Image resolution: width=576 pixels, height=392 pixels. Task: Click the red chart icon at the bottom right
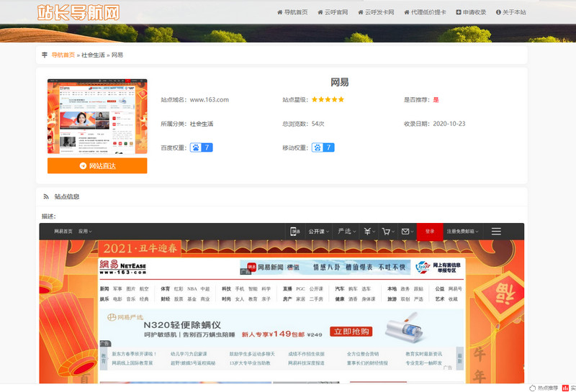[x=565, y=388]
